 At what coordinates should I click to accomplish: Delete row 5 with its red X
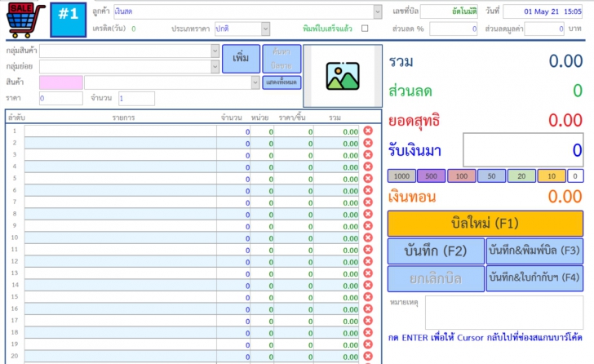tap(368, 179)
